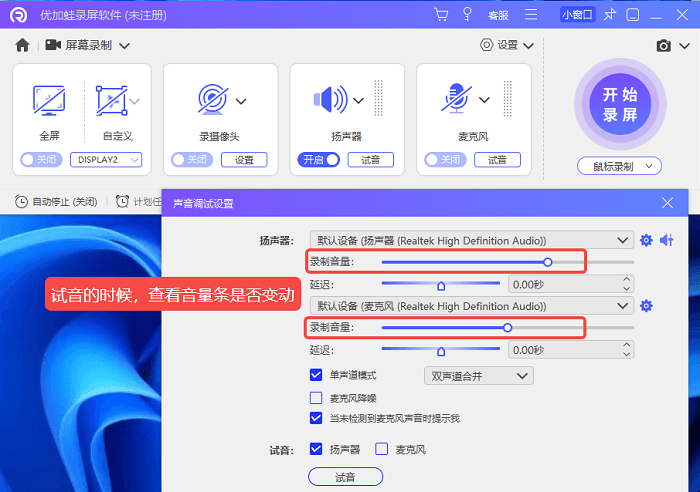Screen dimensions: 700x492
Task: Select 自定义 custom region icon
Action: (111, 100)
